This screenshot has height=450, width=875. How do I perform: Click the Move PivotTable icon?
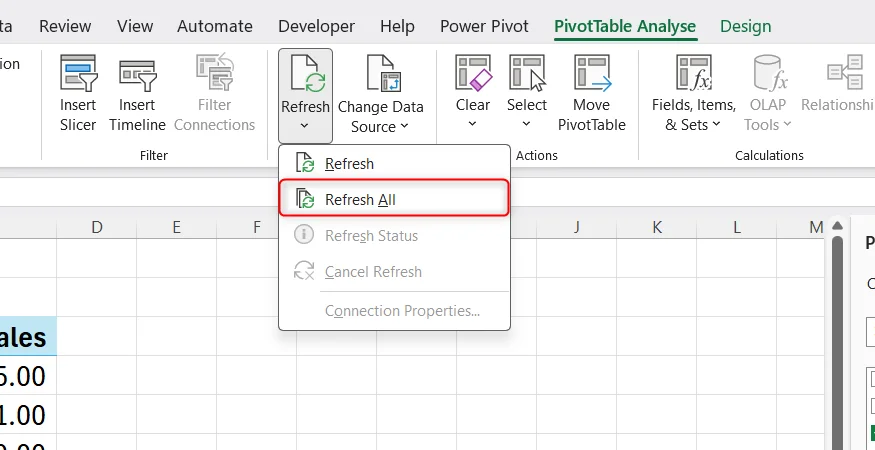pos(593,73)
